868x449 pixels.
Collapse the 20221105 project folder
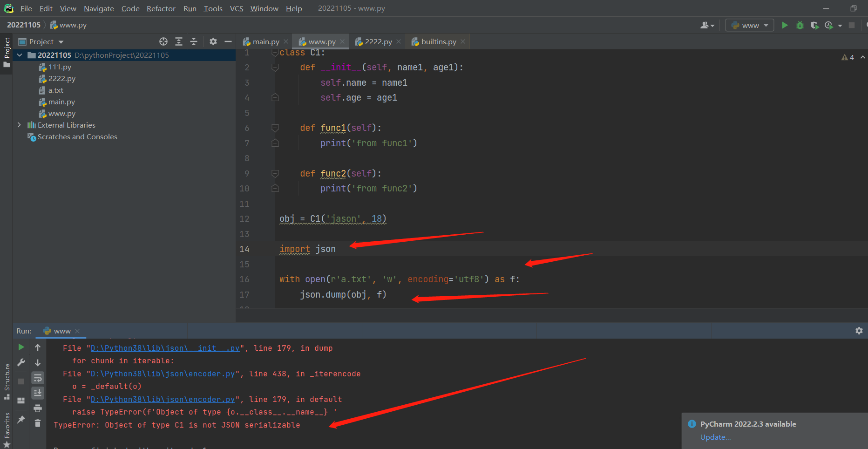coord(20,55)
